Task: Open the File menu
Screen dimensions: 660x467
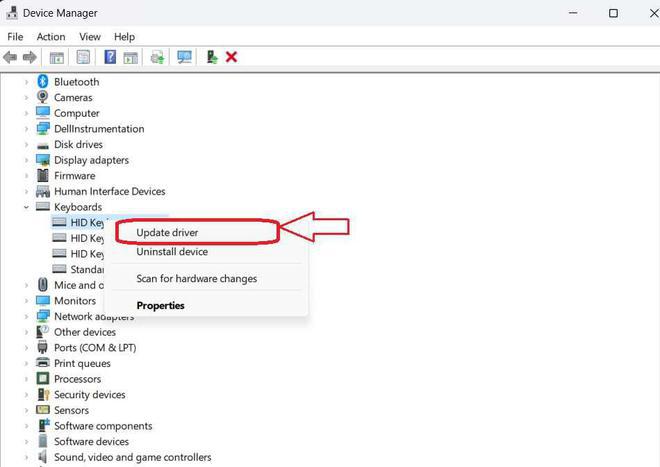Action: tap(15, 37)
